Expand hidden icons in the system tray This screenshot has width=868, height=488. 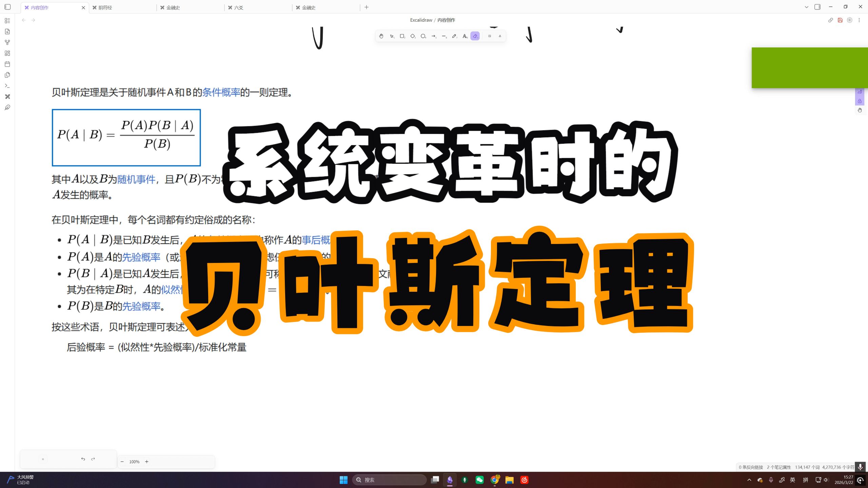(749, 480)
